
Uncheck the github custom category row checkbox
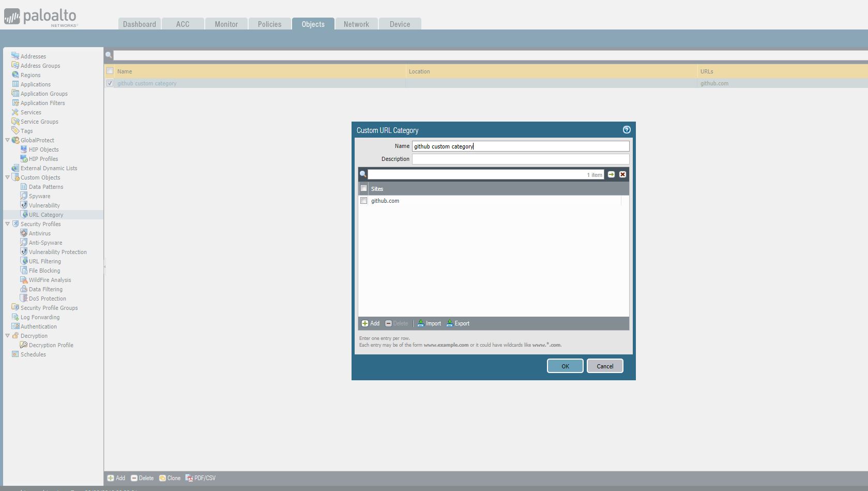pos(110,83)
